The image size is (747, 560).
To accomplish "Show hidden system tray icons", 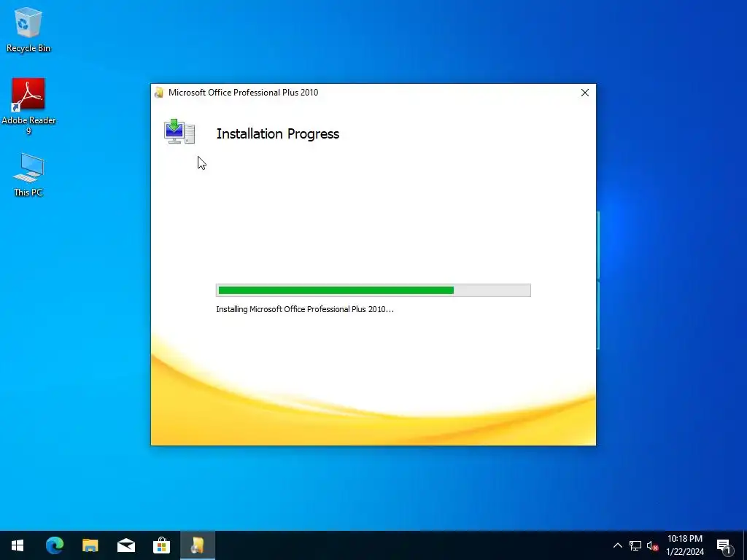I will pos(617,545).
